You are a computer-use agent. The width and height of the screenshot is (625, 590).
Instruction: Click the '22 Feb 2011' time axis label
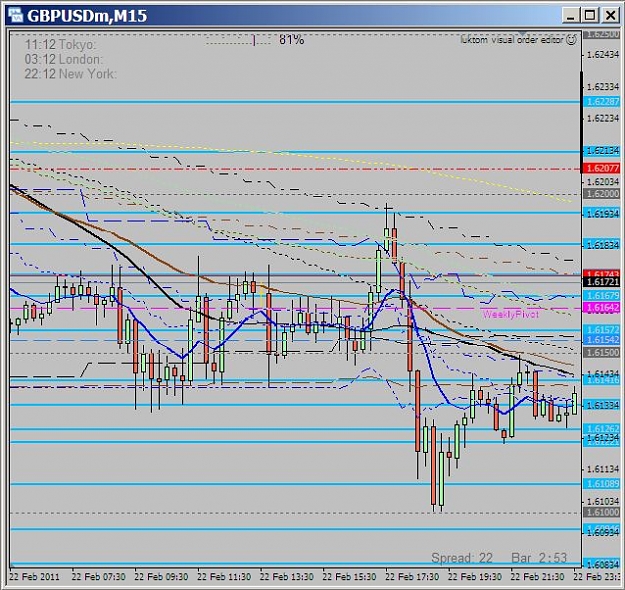click(34, 577)
